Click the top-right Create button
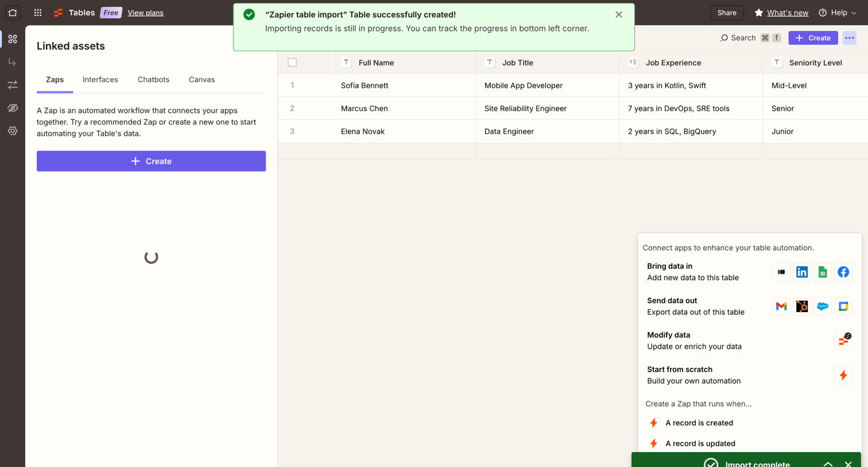Image resolution: width=868 pixels, height=467 pixels. tap(813, 38)
